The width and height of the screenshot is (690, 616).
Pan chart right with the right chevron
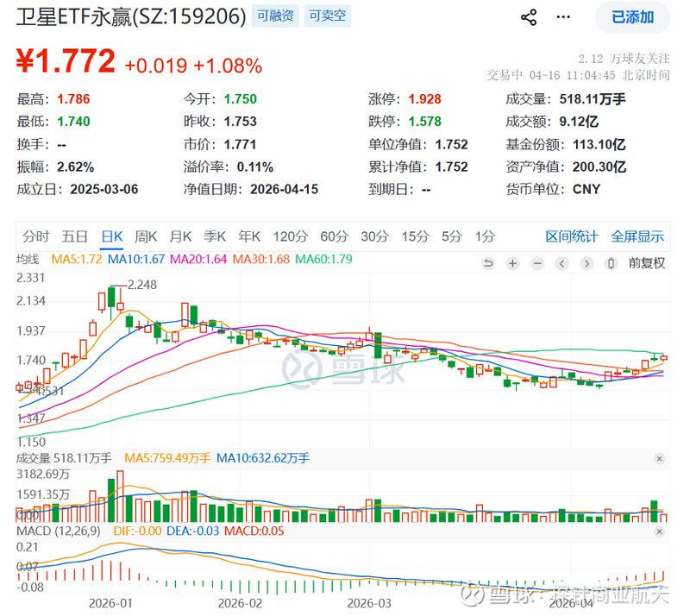click(x=586, y=264)
